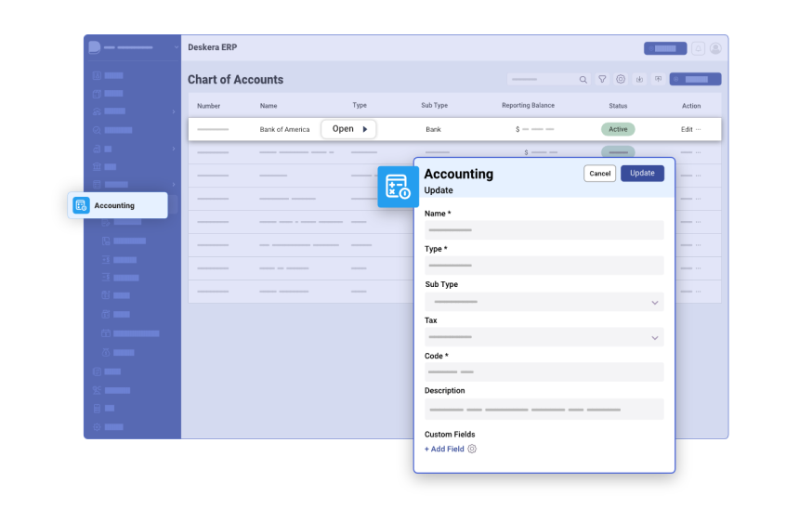
Task: Click the Add Field link
Action: click(x=444, y=449)
